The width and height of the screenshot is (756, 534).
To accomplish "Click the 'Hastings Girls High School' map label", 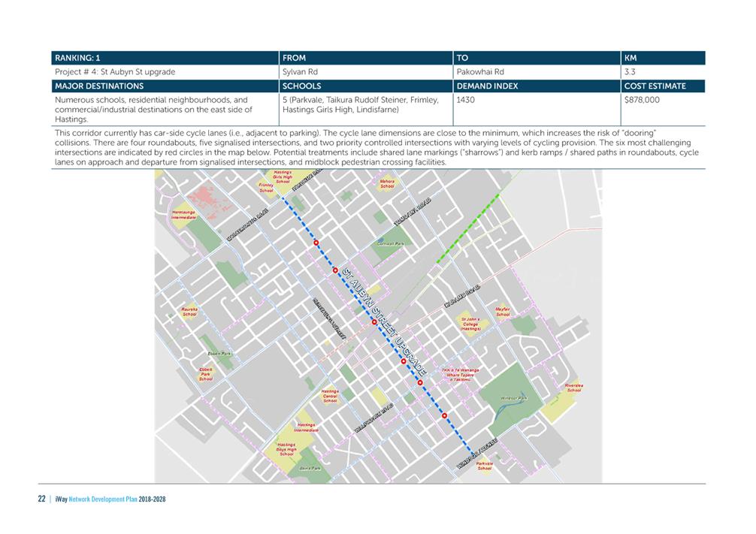I will click(283, 176).
